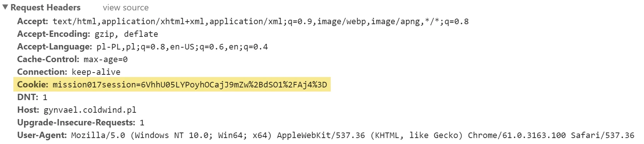
Task: Click the Cache-Control header name
Action: point(48,59)
